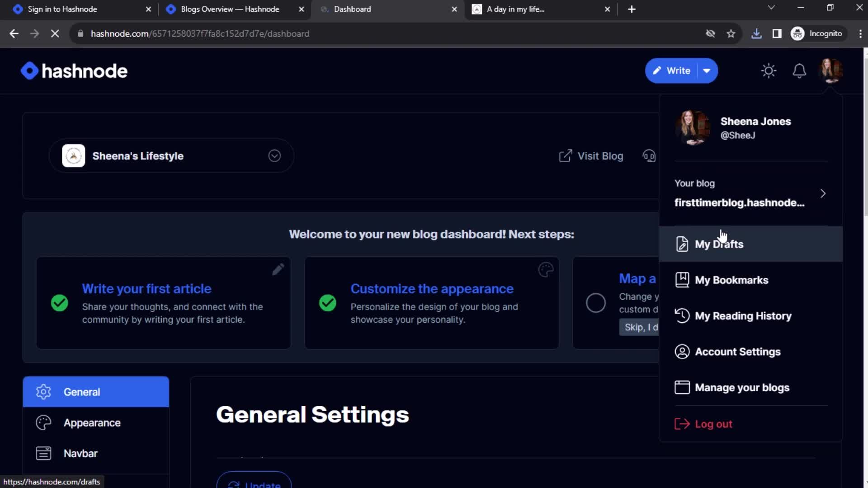This screenshot has height=488, width=868.
Task: Open the firsttimerblog.hashnode blog link
Action: click(x=739, y=202)
